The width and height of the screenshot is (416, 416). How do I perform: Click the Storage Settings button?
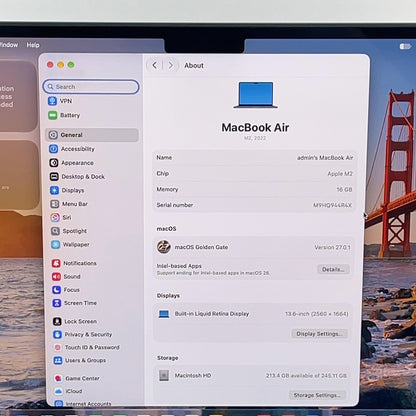click(x=317, y=395)
